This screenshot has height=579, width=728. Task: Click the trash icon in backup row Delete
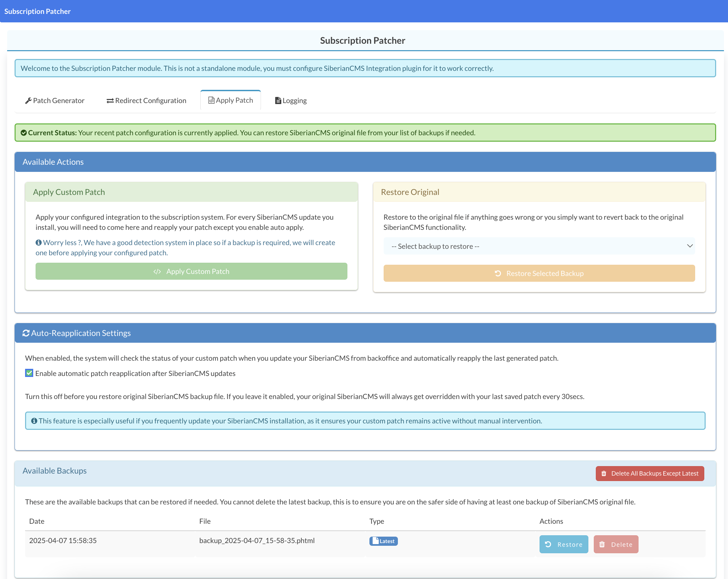602,544
